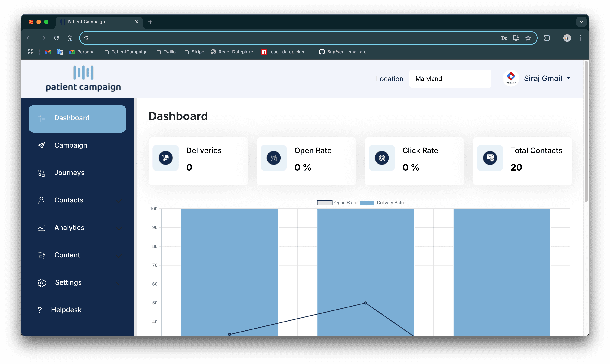
Task: Click the Content document icon
Action: pyautogui.click(x=41, y=256)
